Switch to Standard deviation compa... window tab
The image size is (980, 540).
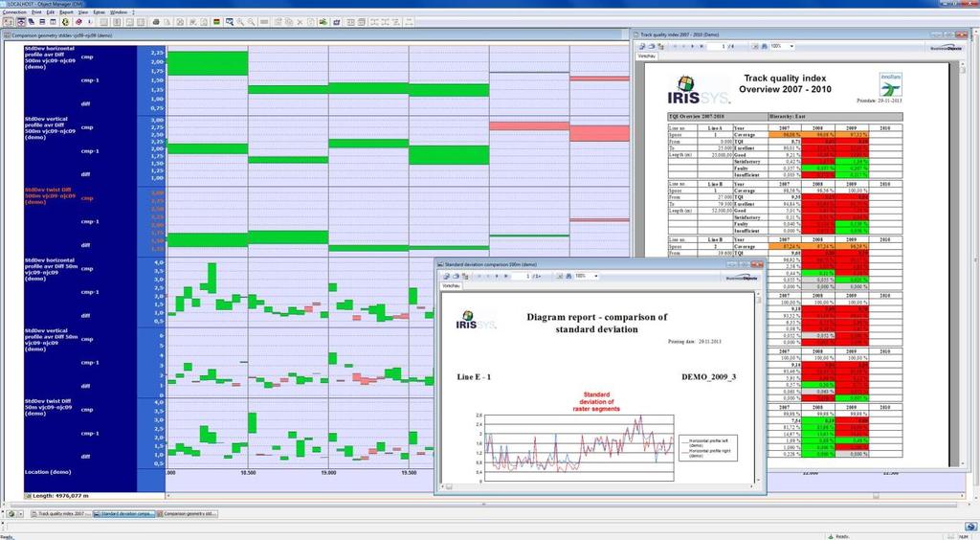pos(123,514)
